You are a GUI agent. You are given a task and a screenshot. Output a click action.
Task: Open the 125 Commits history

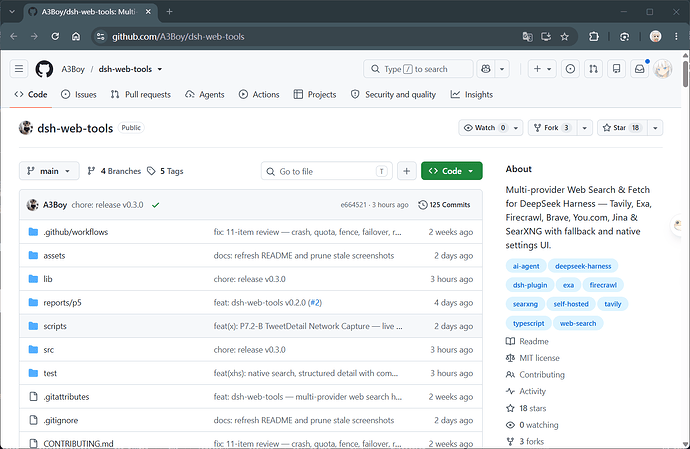[x=444, y=205]
